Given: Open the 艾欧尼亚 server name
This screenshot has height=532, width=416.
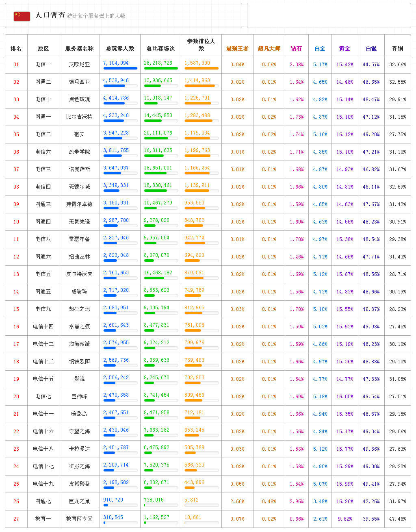Looking at the screenshot, I should (79, 64).
